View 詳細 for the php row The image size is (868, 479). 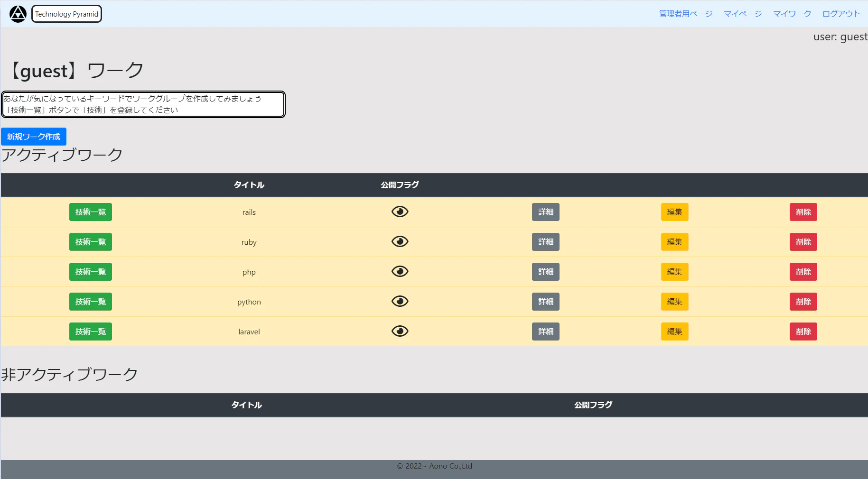(546, 272)
